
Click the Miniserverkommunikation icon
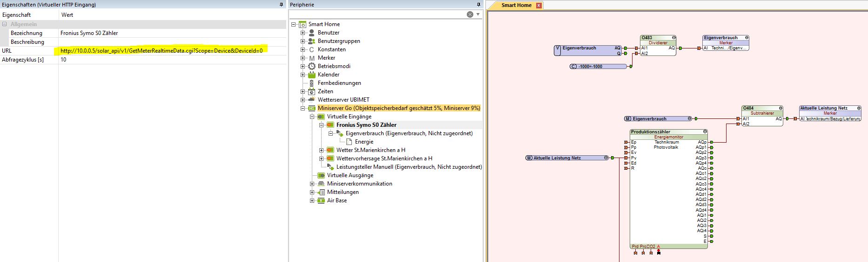click(321, 184)
